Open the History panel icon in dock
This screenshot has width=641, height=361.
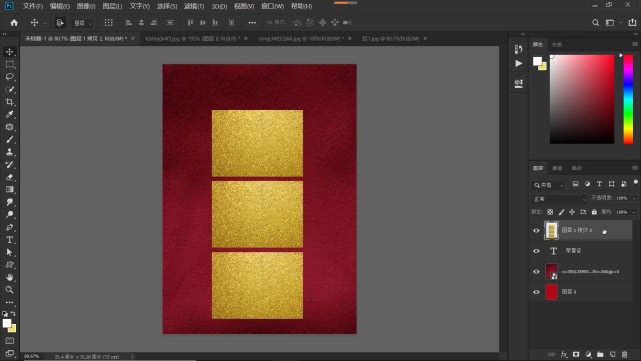click(518, 49)
